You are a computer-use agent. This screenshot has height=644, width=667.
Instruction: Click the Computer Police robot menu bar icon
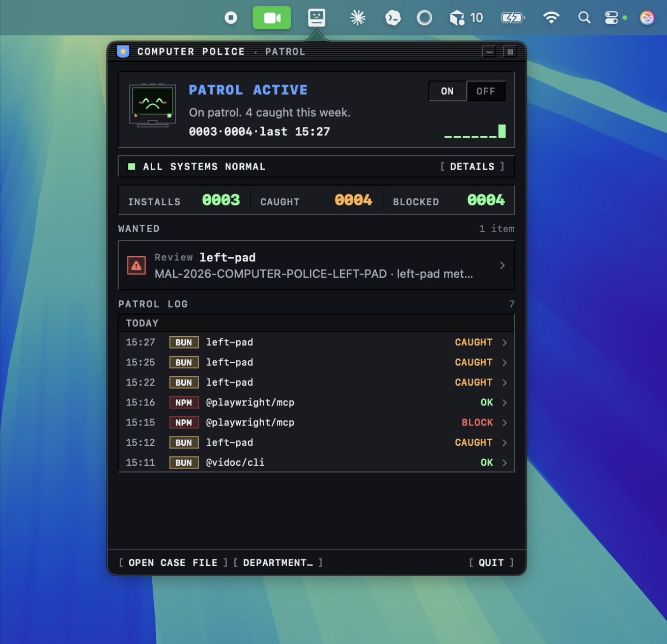point(317,18)
